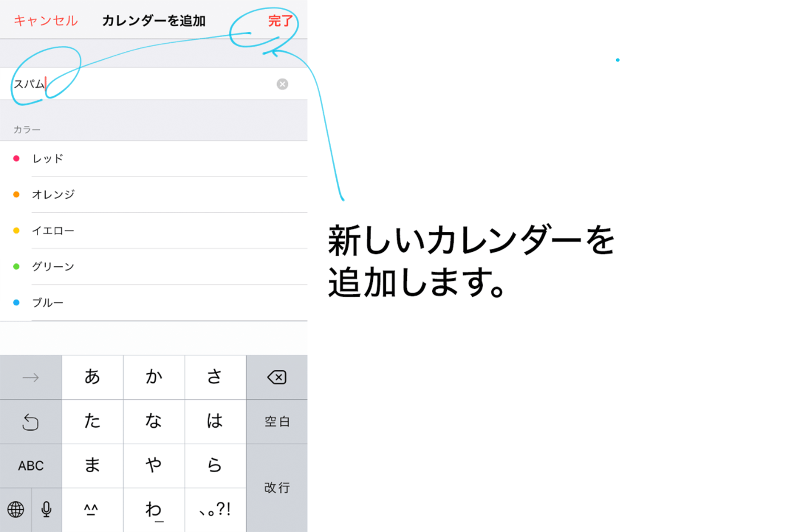
Task: Tap the ま kana key
Action: [x=92, y=465]
